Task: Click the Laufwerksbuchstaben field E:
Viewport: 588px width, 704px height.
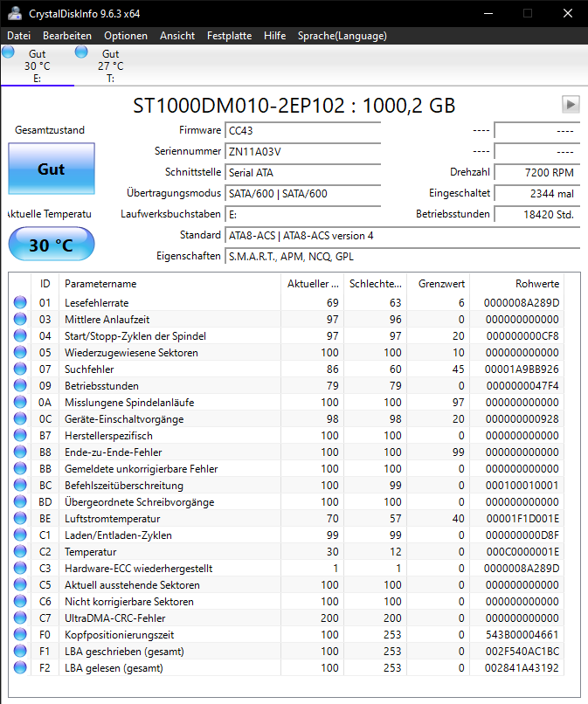Action: [303, 215]
